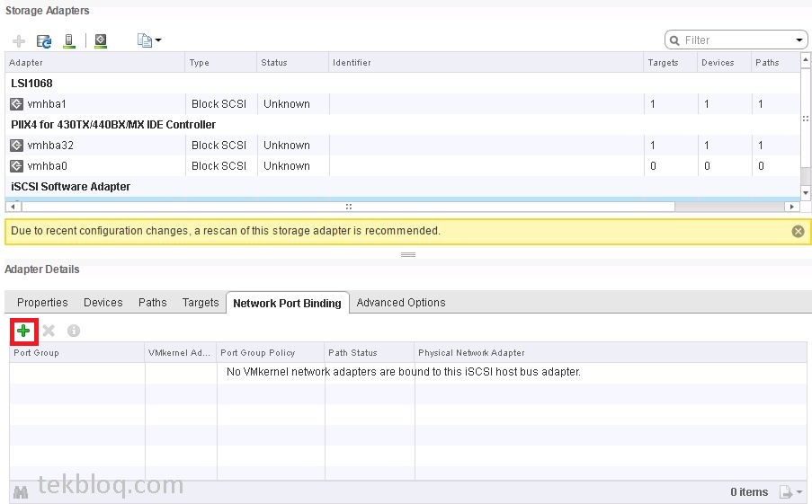Click the vmhba0 adapter icon
The image size is (812, 504).
(x=16, y=166)
